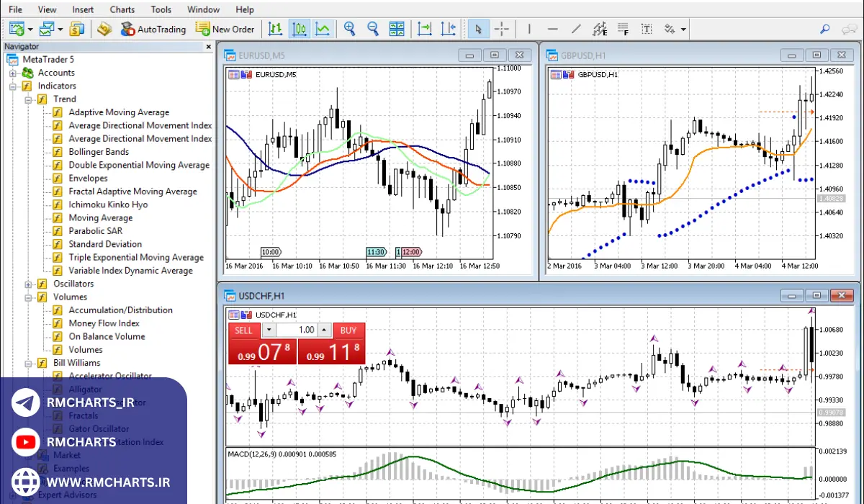Image resolution: width=864 pixels, height=504 pixels.
Task: Switch chart to bar chart view
Action: (275, 29)
